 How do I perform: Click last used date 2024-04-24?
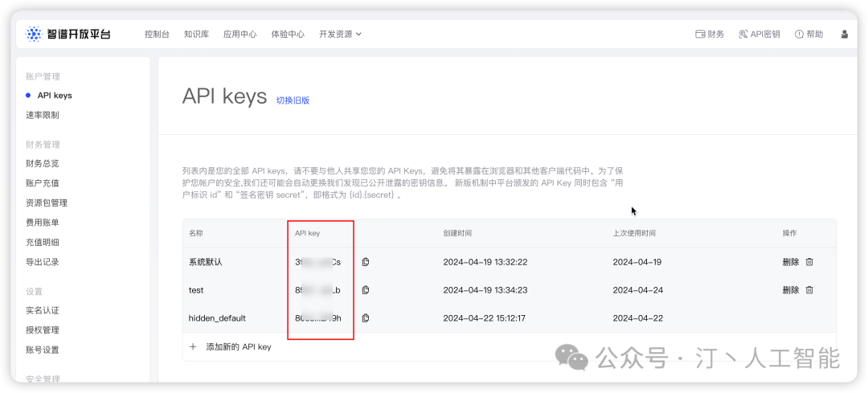[637, 290]
